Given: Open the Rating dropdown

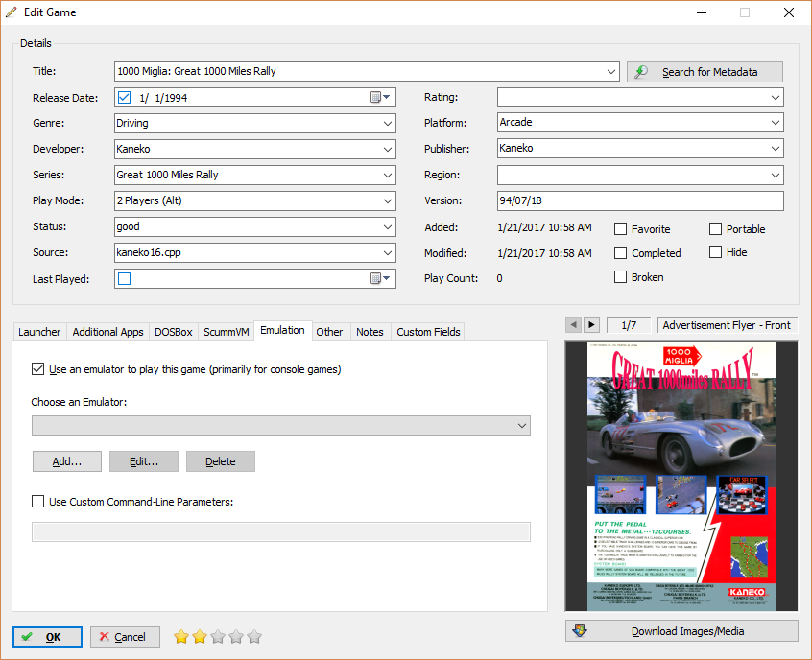Looking at the screenshot, I should click(x=776, y=97).
